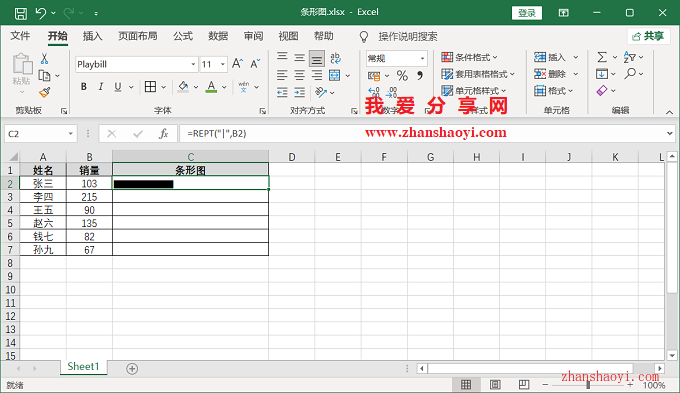Click text orientation icon

coord(321,92)
